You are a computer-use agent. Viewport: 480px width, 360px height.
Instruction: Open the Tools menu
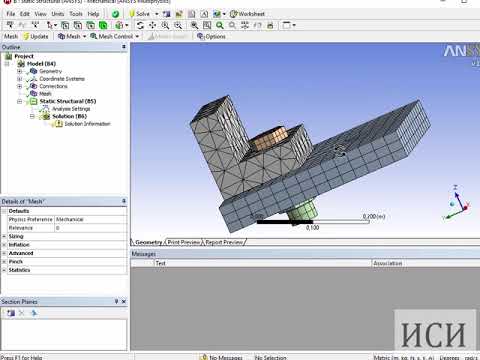(x=76, y=14)
